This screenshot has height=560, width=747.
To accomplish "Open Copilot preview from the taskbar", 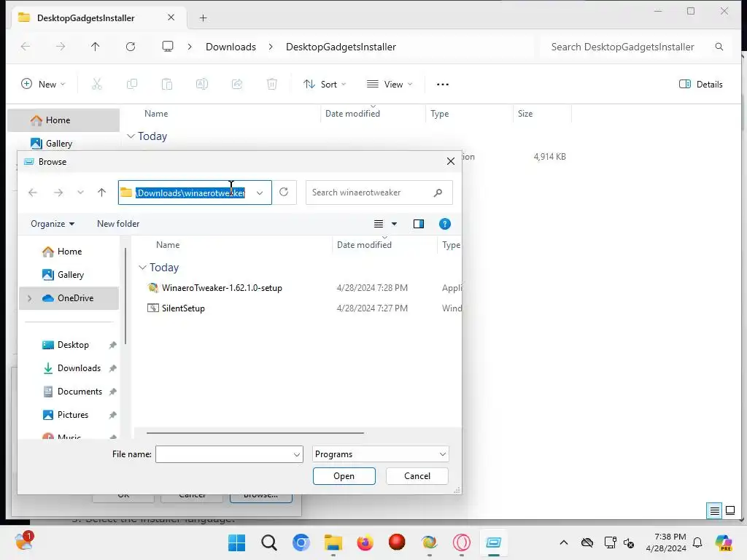I will tap(723, 542).
